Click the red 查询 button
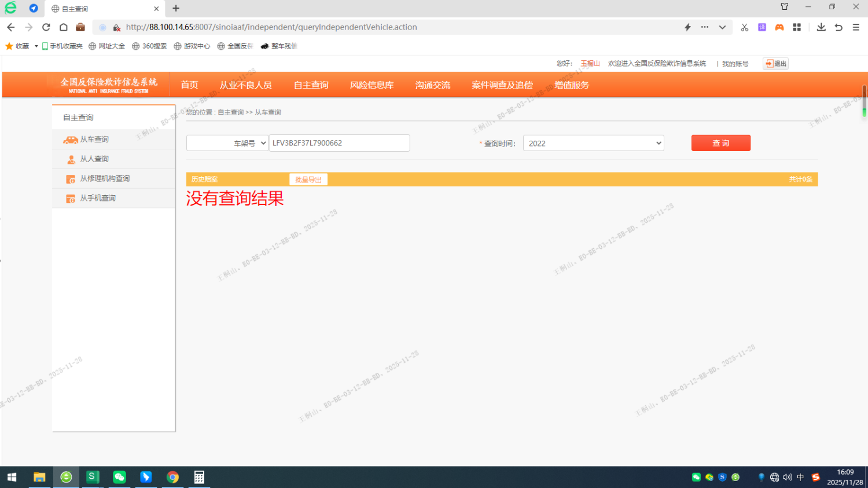The width and height of the screenshot is (868, 488). click(720, 143)
